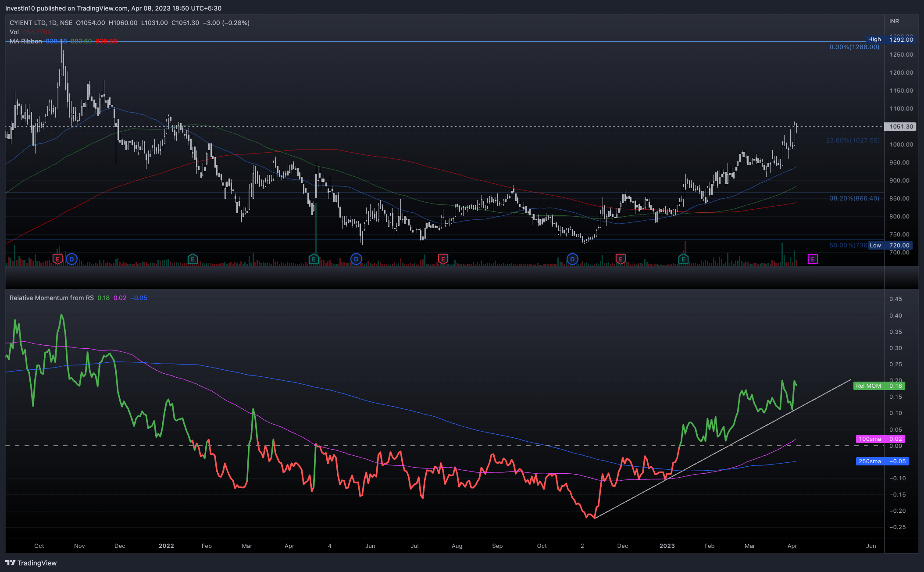
Task: Click the MA Ribbon green value 883.69
Action: click(81, 41)
